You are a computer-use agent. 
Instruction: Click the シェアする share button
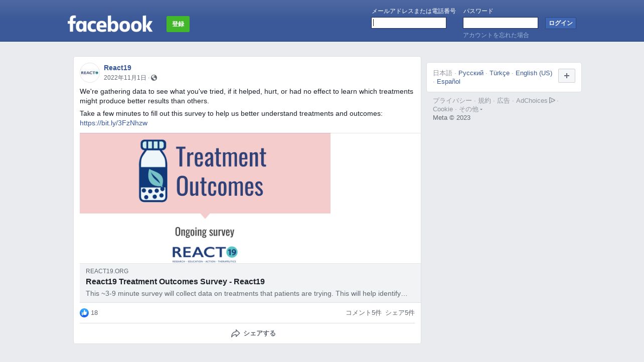coord(253,333)
